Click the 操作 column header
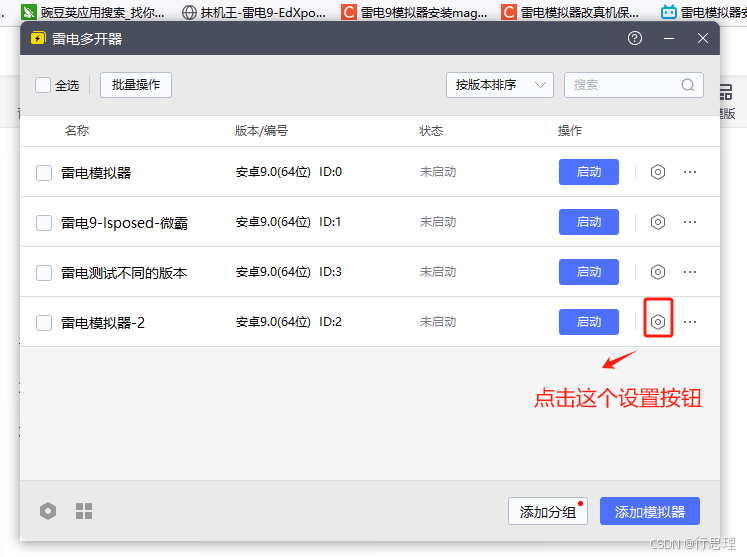 coord(570,131)
